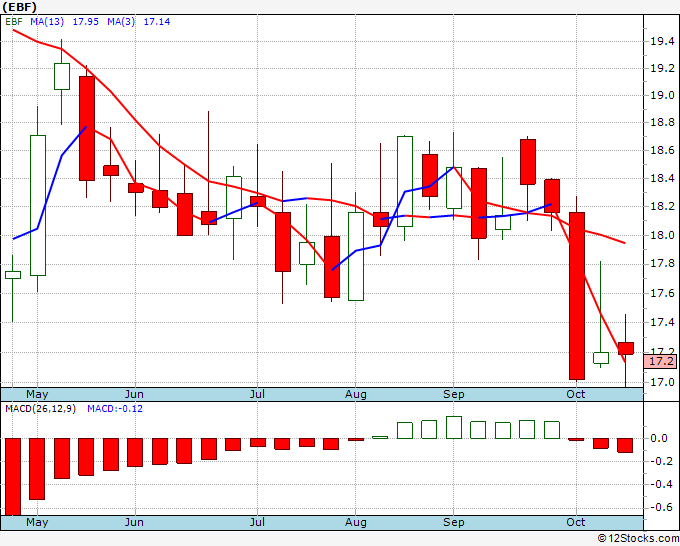This screenshot has height=546, width=680.
Task: Click May on the MACD panel axis
Action: pos(37,522)
